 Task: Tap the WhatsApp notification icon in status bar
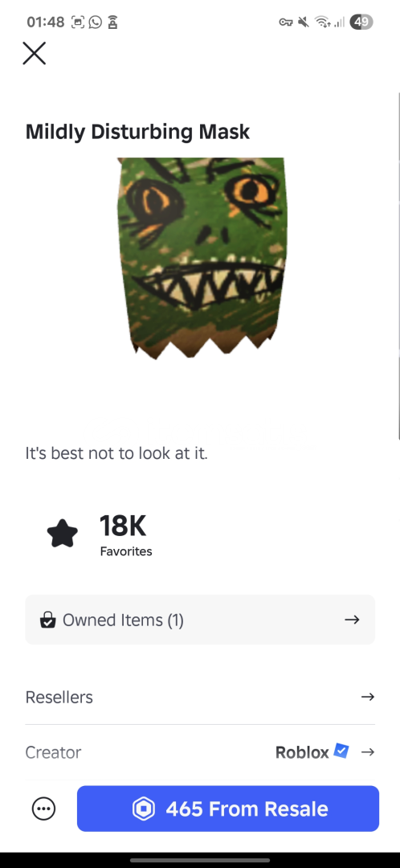(95, 23)
